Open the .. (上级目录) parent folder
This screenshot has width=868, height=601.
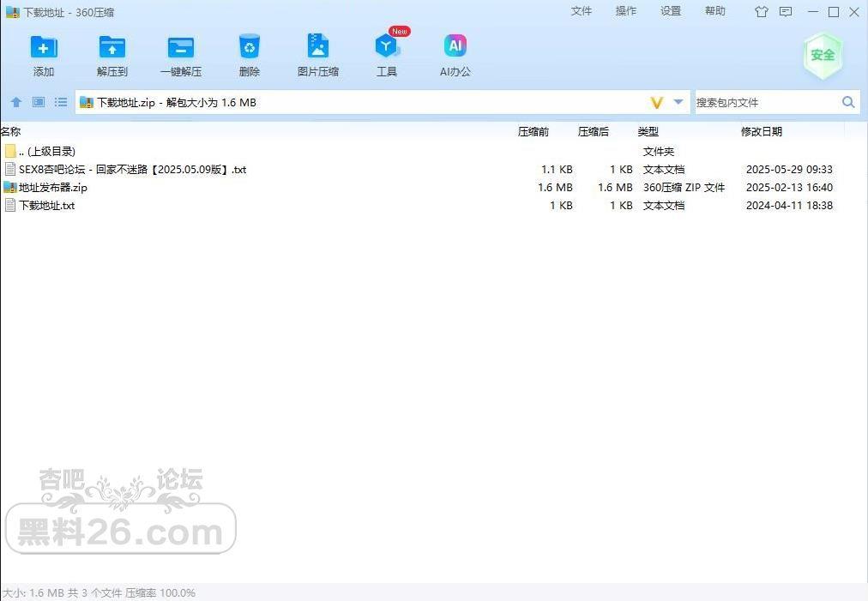click(x=47, y=152)
